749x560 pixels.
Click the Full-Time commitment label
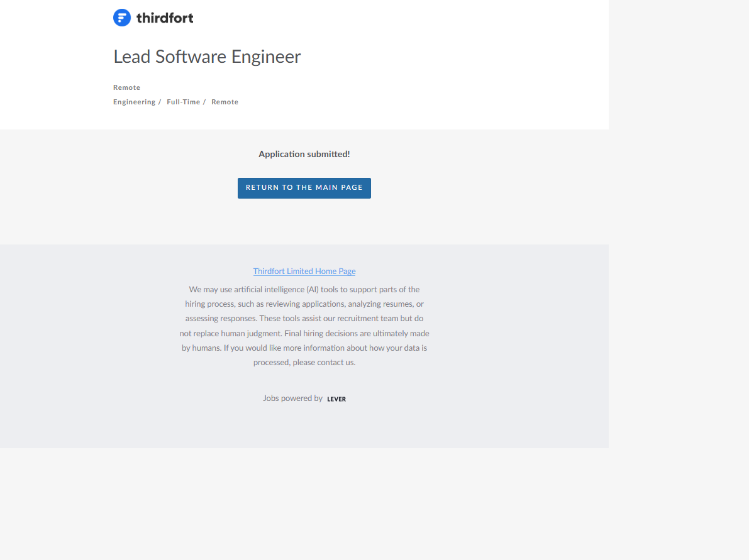[183, 102]
